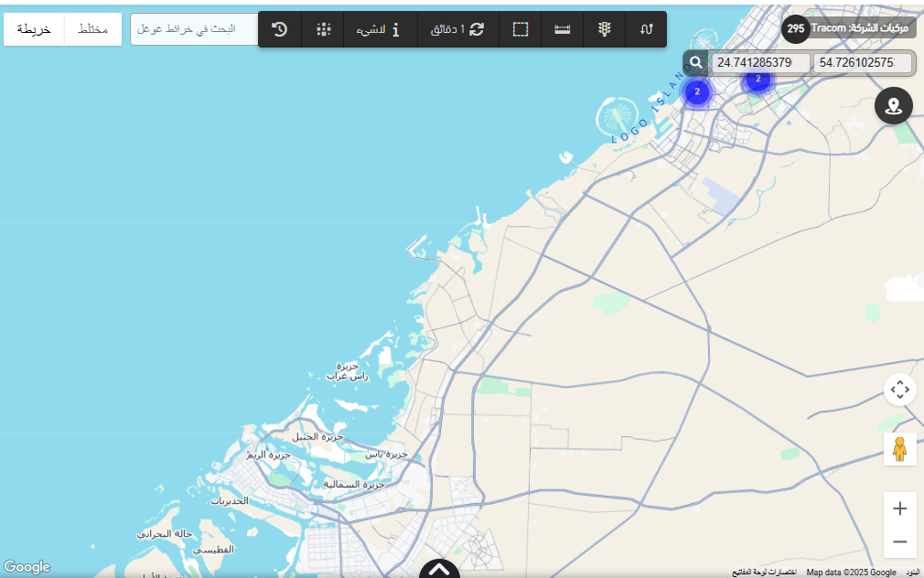Zoom in using the plus button
This screenshot has height=578, width=924.
[899, 508]
